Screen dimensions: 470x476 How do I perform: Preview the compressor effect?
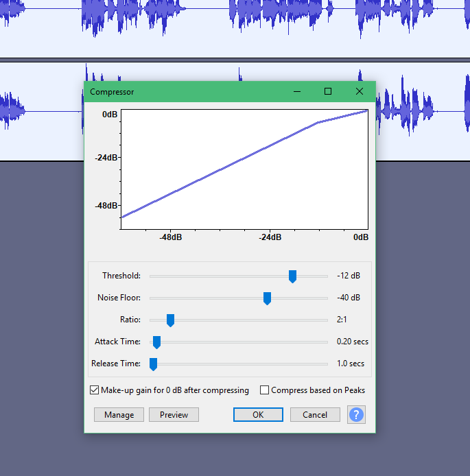(174, 415)
